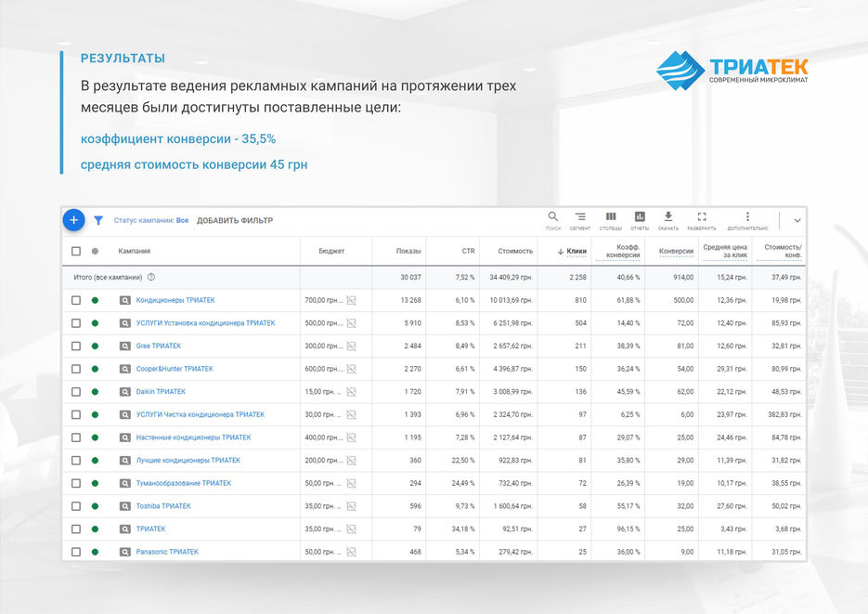Sort by Средняя цена за клик header
The width and height of the screenshot is (868, 614).
click(x=725, y=251)
